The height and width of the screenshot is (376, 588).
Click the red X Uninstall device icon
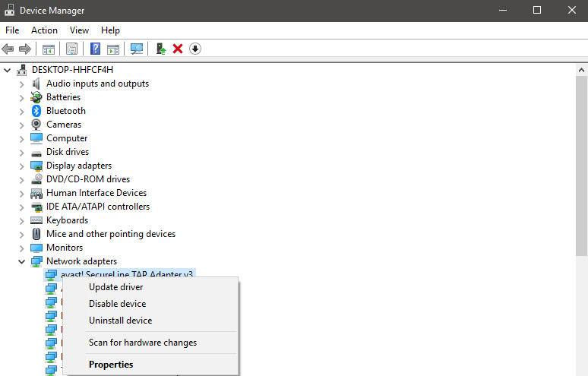click(x=178, y=49)
